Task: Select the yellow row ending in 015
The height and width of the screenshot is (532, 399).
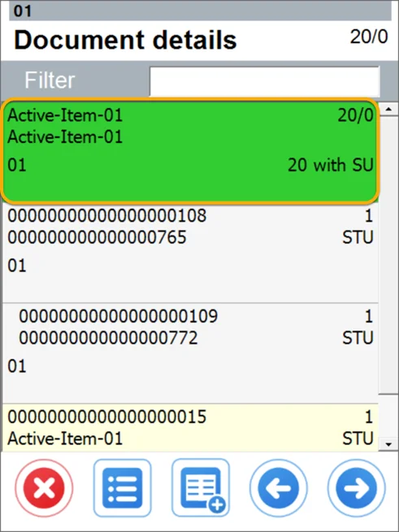Action: coord(190,428)
